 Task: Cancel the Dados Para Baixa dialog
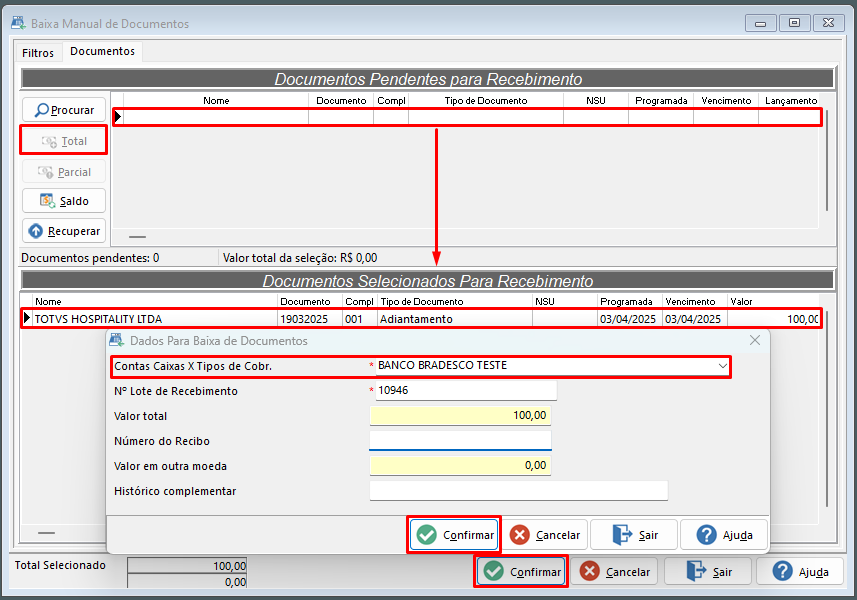(x=544, y=534)
